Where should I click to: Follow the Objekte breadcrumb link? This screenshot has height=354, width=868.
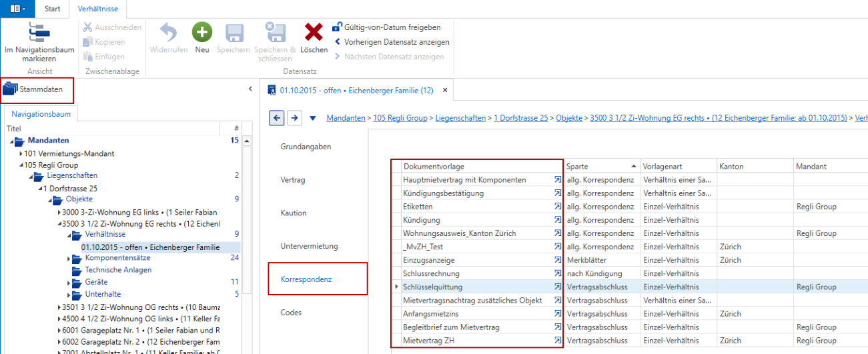point(569,118)
